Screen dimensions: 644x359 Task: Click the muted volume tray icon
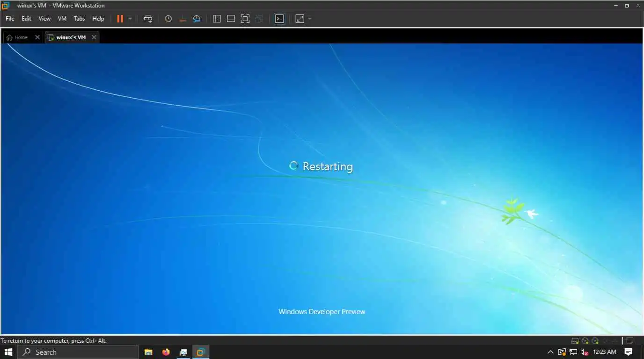click(x=584, y=352)
